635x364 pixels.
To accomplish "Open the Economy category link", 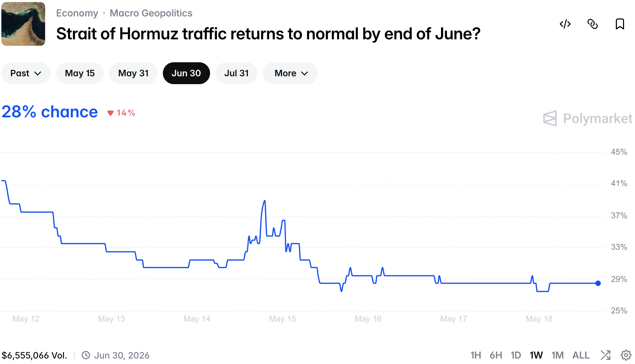I will [x=77, y=13].
